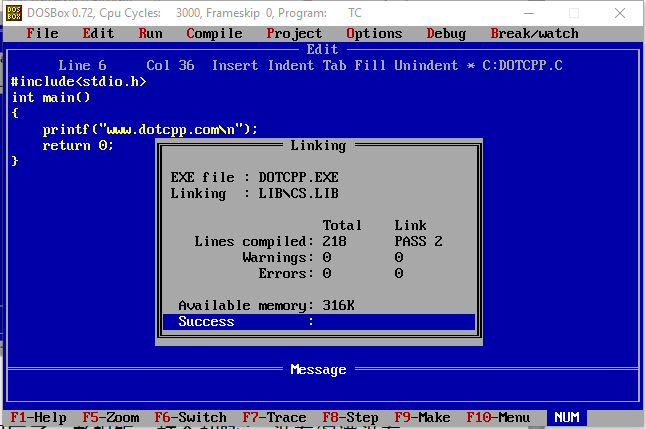Image resolution: width=646 pixels, height=429 pixels.
Task: Expand the Options menu
Action: pos(374,33)
